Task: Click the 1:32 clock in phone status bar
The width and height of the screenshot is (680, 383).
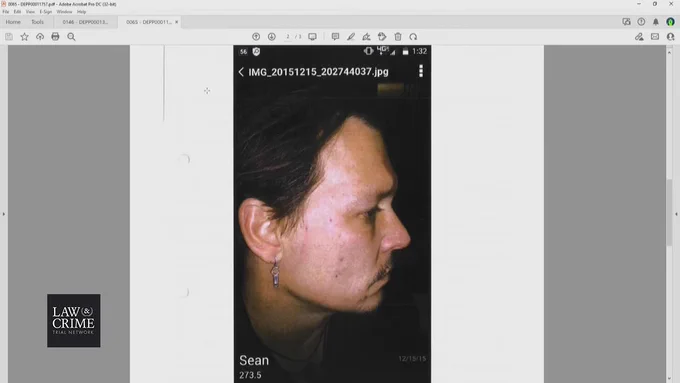Action: [419, 51]
